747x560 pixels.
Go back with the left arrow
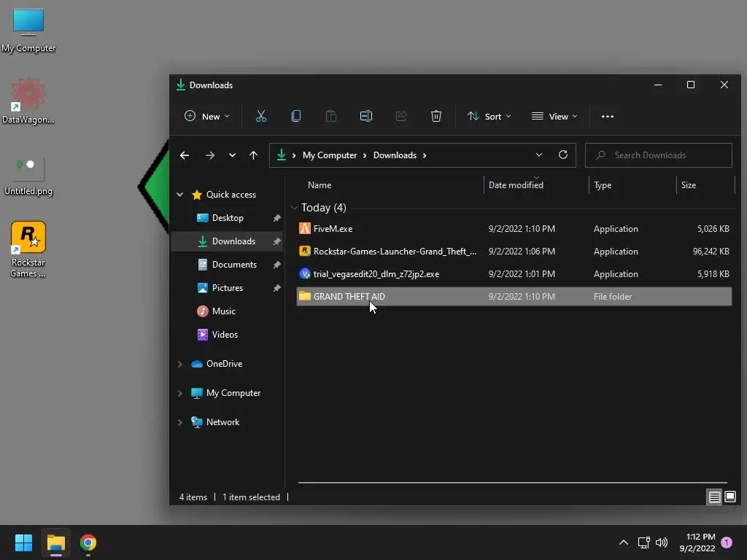[x=185, y=155]
